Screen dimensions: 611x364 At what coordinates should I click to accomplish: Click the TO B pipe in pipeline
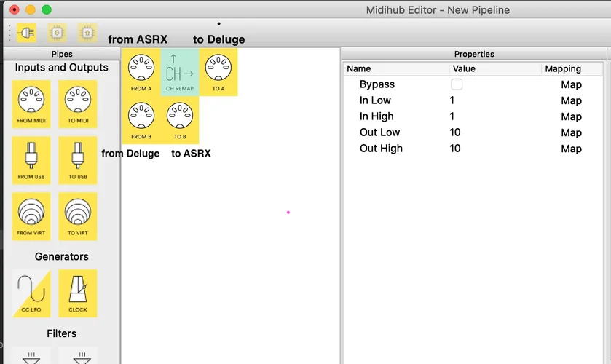click(x=180, y=120)
